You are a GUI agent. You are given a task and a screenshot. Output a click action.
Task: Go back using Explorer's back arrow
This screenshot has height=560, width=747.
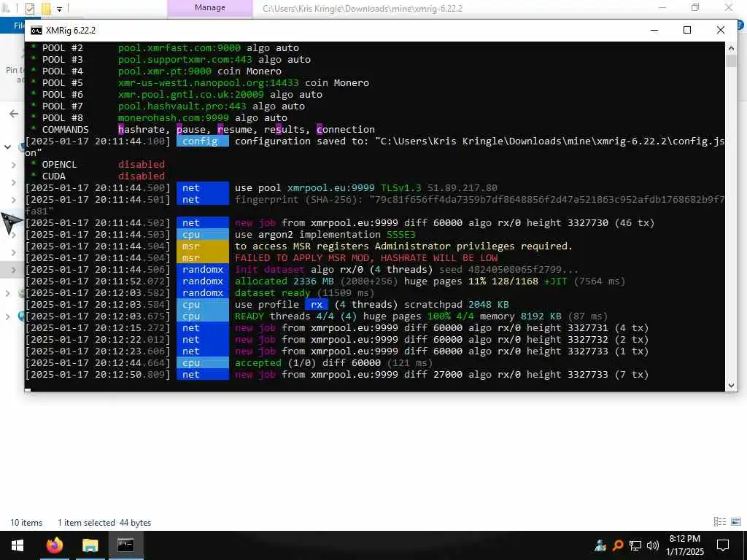pyautogui.click(x=14, y=113)
